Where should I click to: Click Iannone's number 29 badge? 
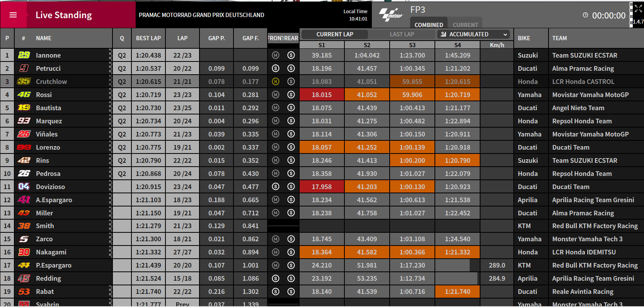click(x=24, y=55)
